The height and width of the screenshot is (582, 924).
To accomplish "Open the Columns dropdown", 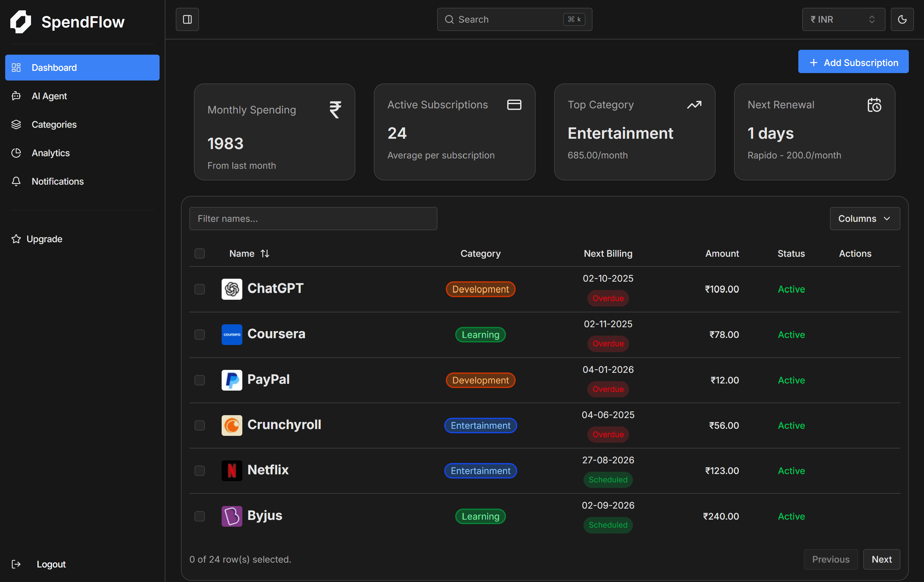I will tap(865, 219).
